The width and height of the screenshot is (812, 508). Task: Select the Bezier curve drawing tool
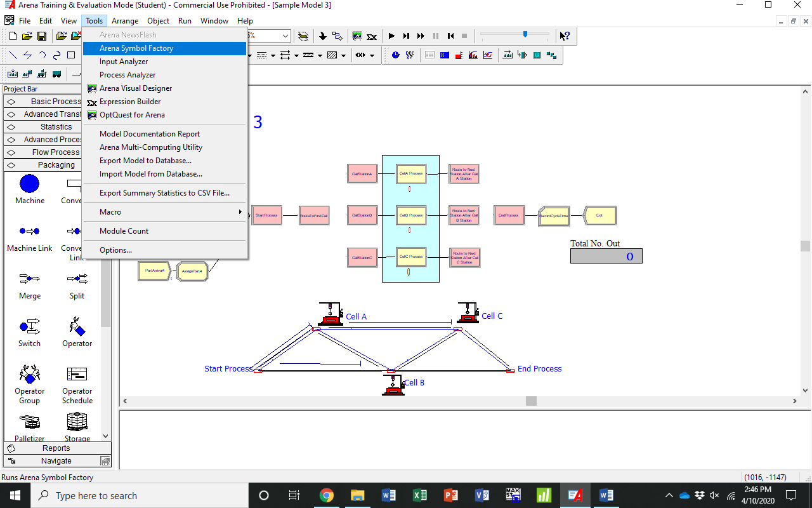(56, 55)
